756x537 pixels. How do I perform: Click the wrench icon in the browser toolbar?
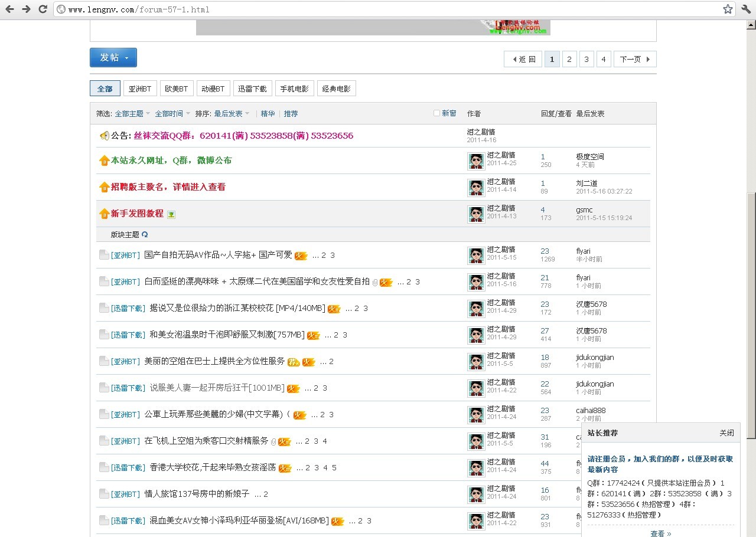(x=745, y=9)
